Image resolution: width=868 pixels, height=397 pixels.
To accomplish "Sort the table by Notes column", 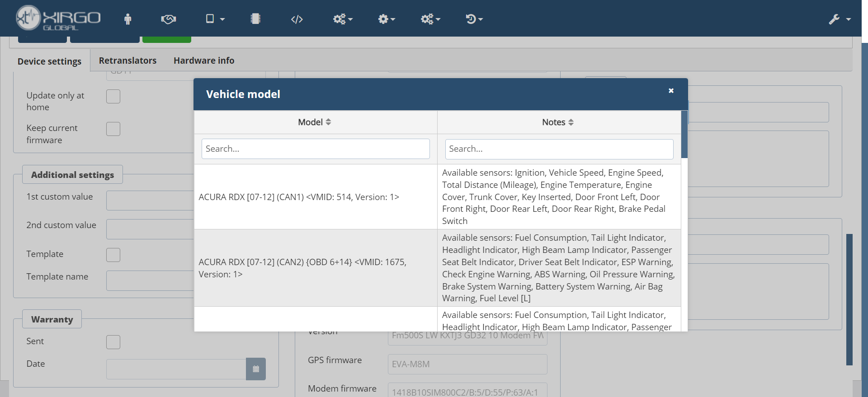I will pyautogui.click(x=558, y=122).
